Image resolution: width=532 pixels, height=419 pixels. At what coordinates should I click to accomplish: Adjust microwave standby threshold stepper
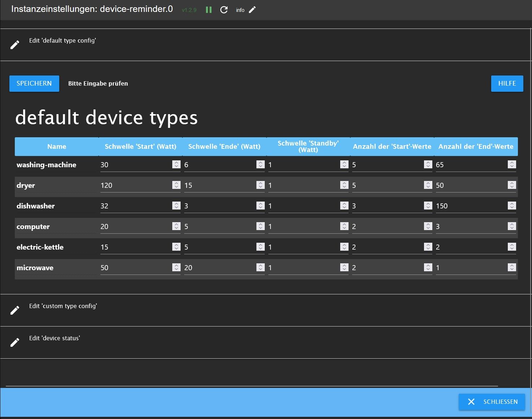(x=344, y=267)
